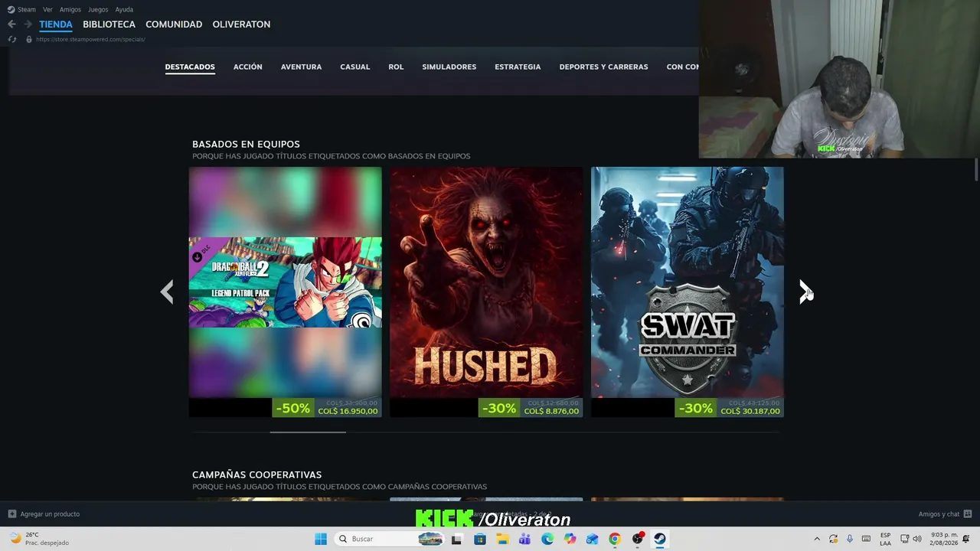The height and width of the screenshot is (551, 980).
Task: Open Microsoft Teams from the taskbar
Action: tap(524, 539)
